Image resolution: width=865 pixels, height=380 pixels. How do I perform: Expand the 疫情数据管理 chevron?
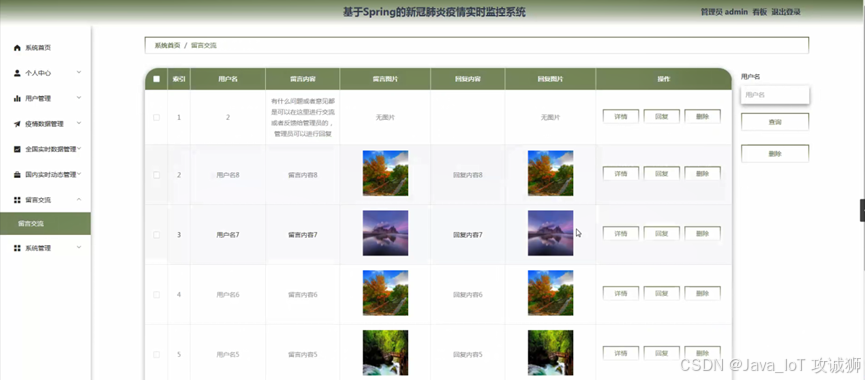click(x=79, y=123)
